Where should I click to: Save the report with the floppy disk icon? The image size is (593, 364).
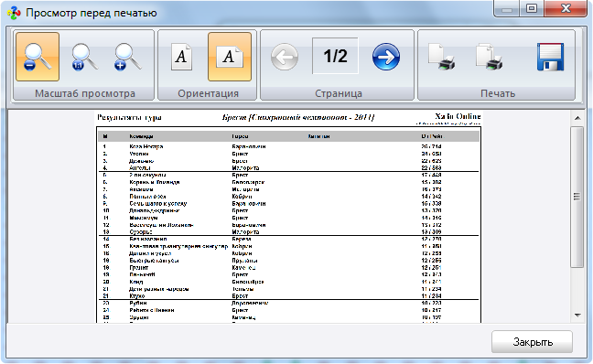click(550, 57)
